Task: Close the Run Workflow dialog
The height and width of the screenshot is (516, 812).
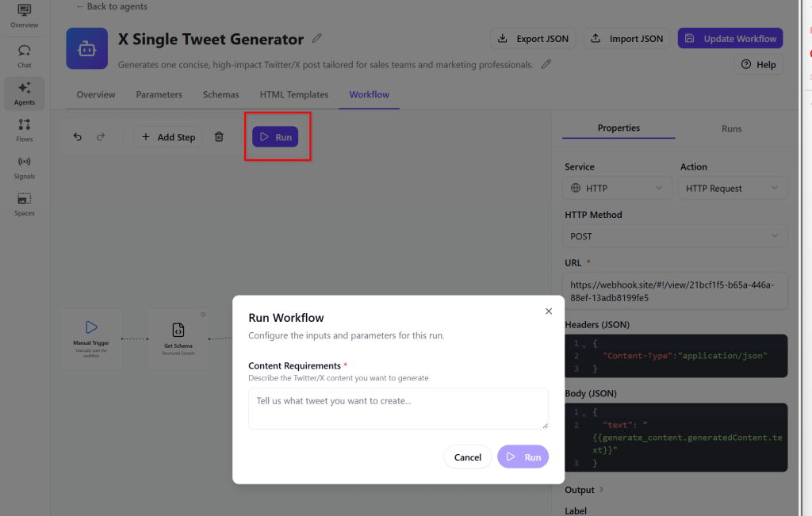Action: click(x=549, y=312)
